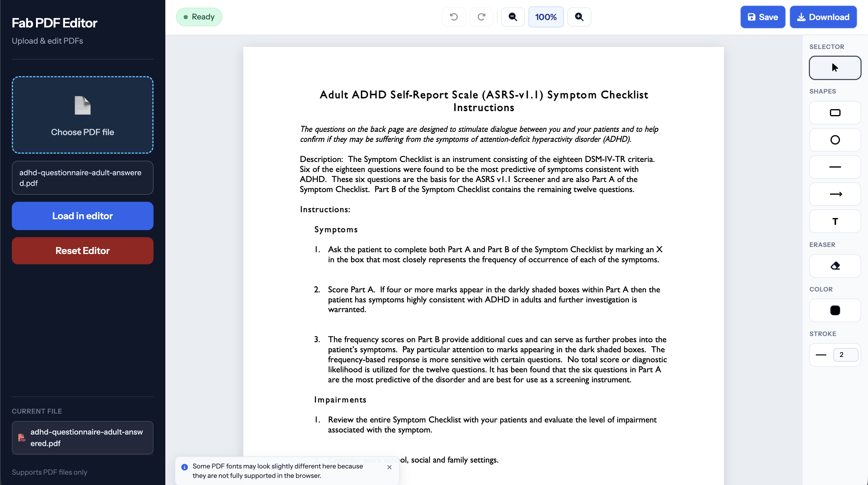
Task: Select the Text tool
Action: (835, 221)
